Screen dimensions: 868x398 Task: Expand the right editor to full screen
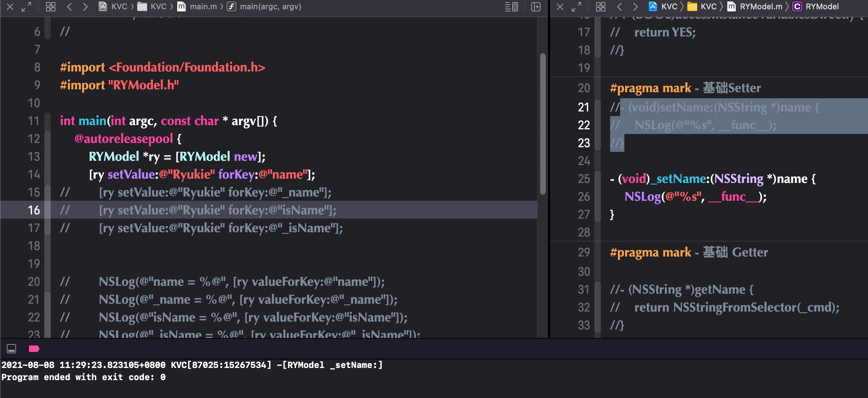click(576, 7)
